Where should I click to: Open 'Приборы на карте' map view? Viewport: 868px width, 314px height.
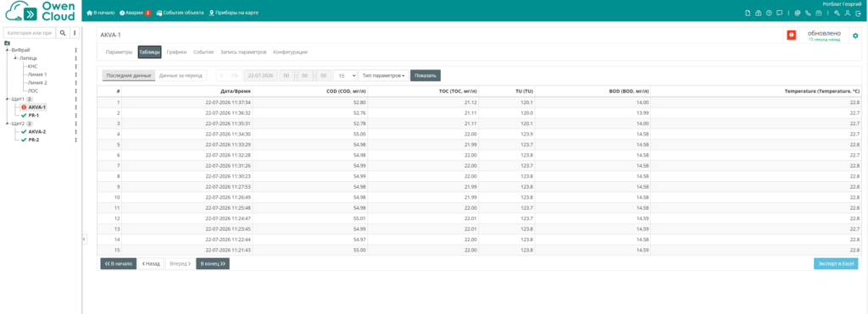(233, 13)
